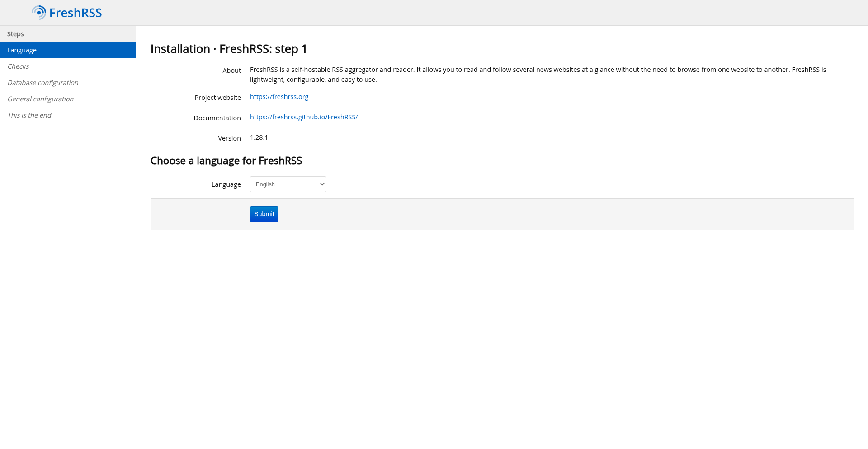This screenshot has height=449, width=868.
Task: Open the freshrss.org project website link
Action: coord(279,97)
